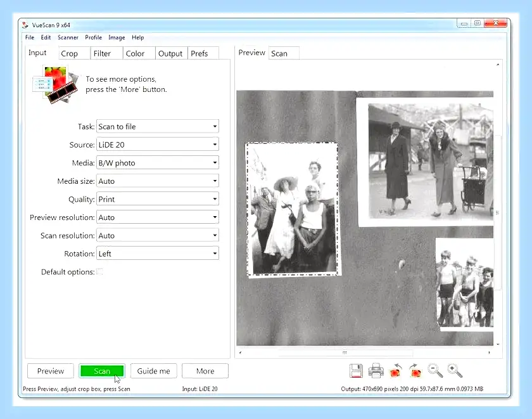Switch to the Color tab
The width and height of the screenshot is (532, 419).
139,53
